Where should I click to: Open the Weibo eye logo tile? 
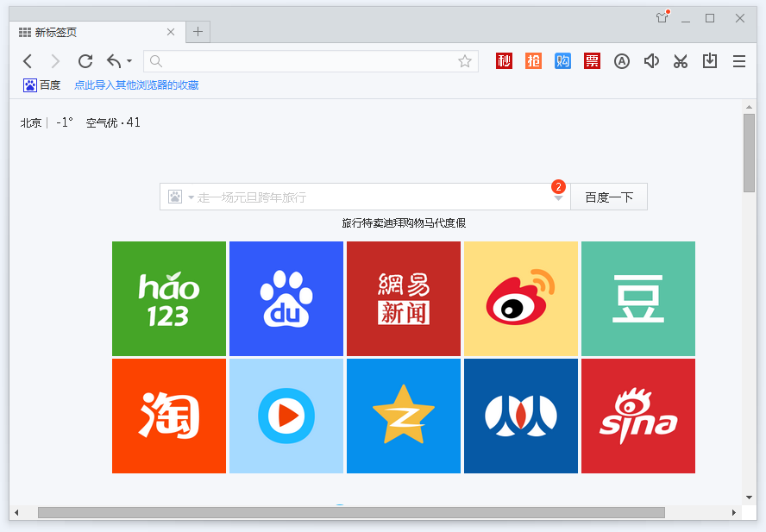click(x=521, y=298)
